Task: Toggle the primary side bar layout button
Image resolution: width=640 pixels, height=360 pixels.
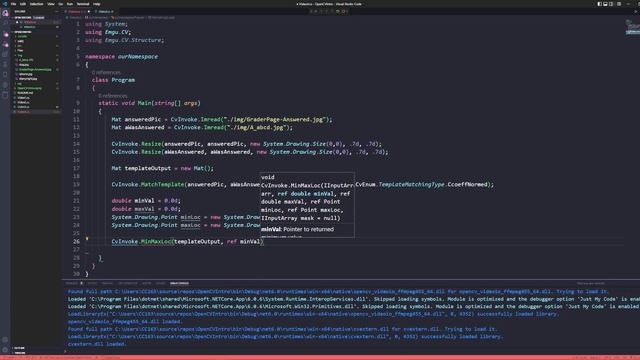Action: pyautogui.click(x=600, y=4)
